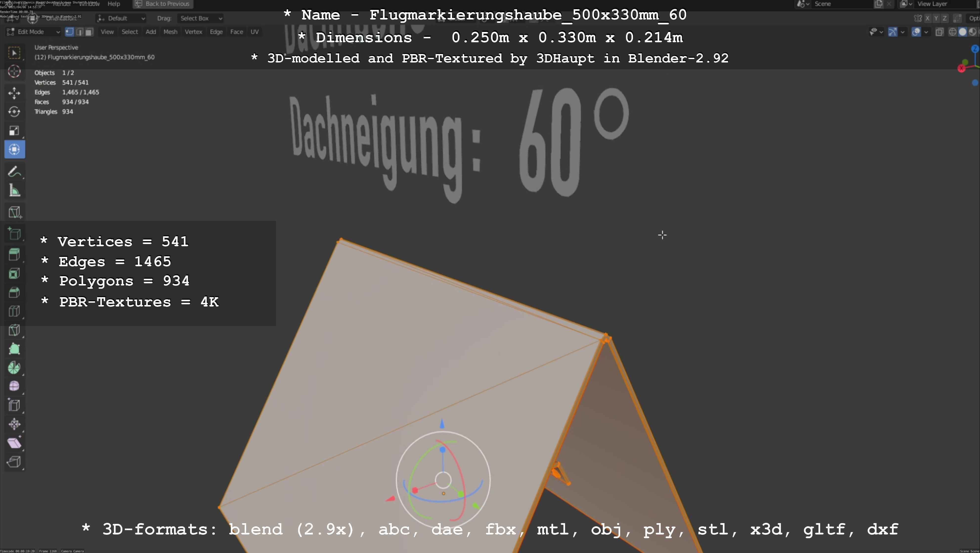The image size is (980, 553).
Task: Open the View menu
Action: 107,32
